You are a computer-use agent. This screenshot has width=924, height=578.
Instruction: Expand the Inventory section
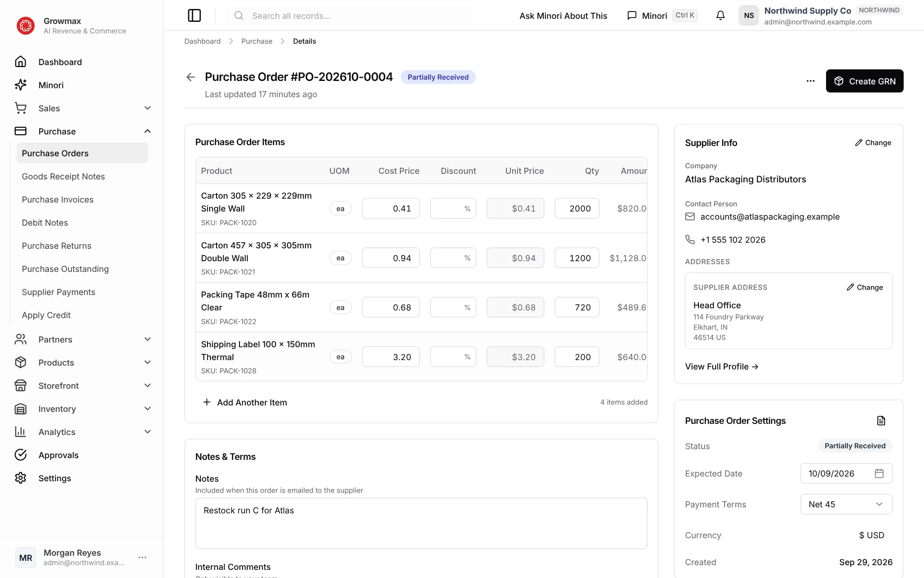tap(83, 408)
